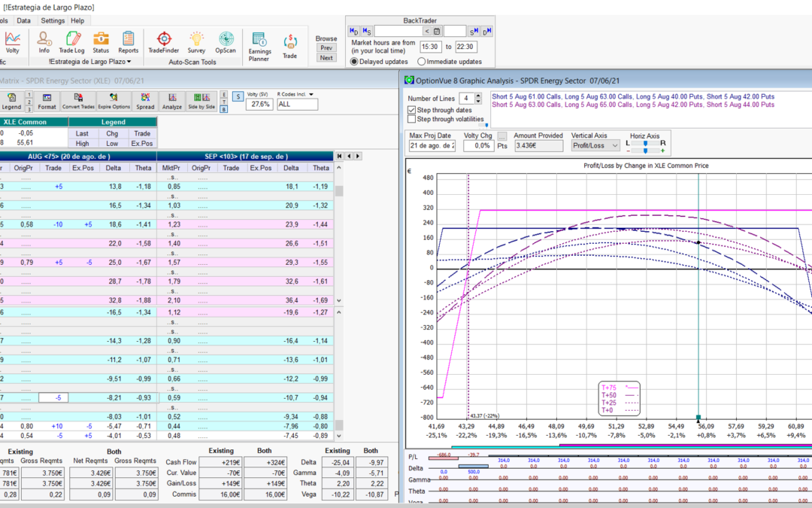Open the Survey lightbulb tool
This screenshot has height=508, width=812.
[x=196, y=42]
